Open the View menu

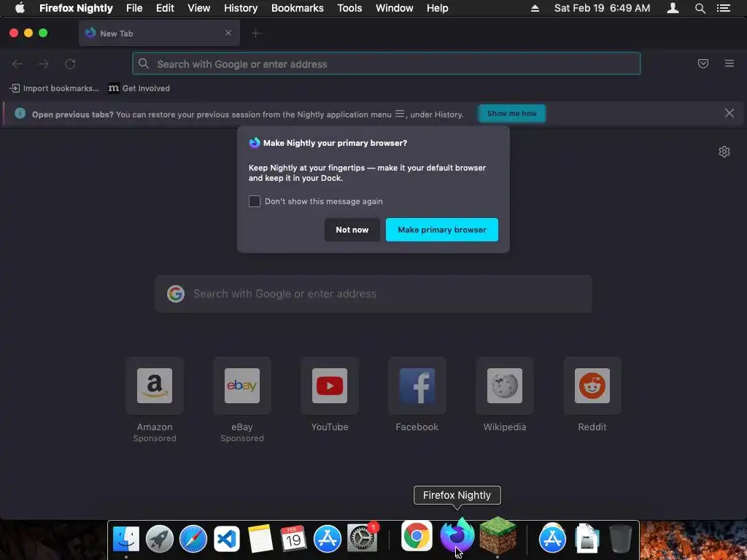coord(198,8)
